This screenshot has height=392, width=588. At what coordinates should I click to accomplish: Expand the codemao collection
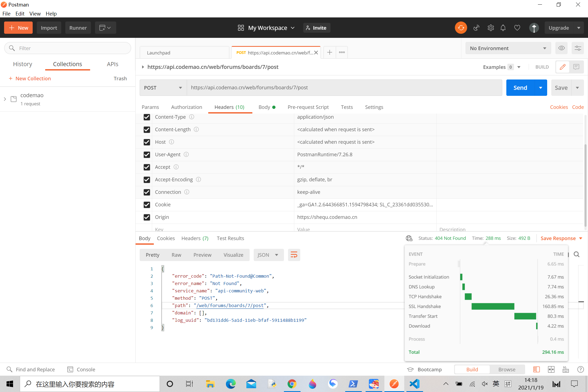click(x=5, y=99)
